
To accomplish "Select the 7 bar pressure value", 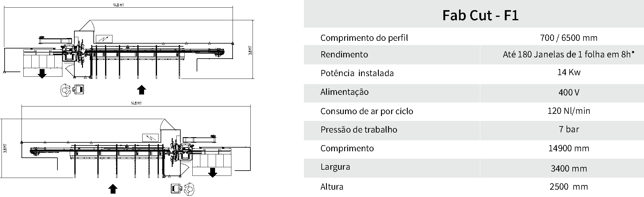I will pos(569,129).
